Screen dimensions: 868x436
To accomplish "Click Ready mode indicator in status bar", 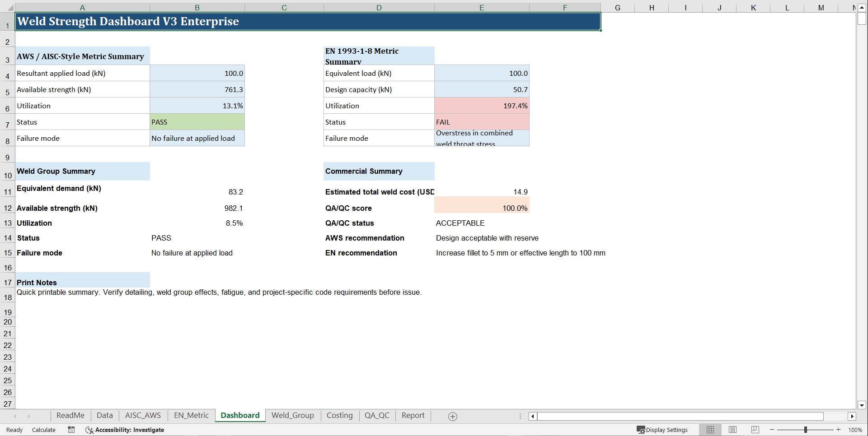I will pos(14,430).
